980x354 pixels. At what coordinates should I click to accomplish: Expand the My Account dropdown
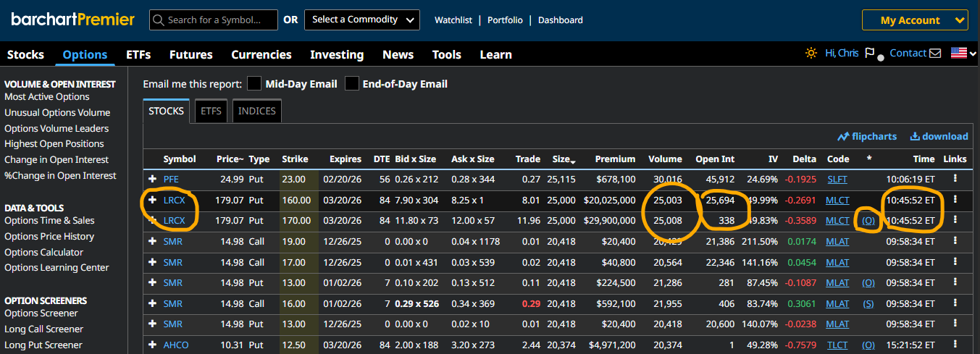click(915, 20)
